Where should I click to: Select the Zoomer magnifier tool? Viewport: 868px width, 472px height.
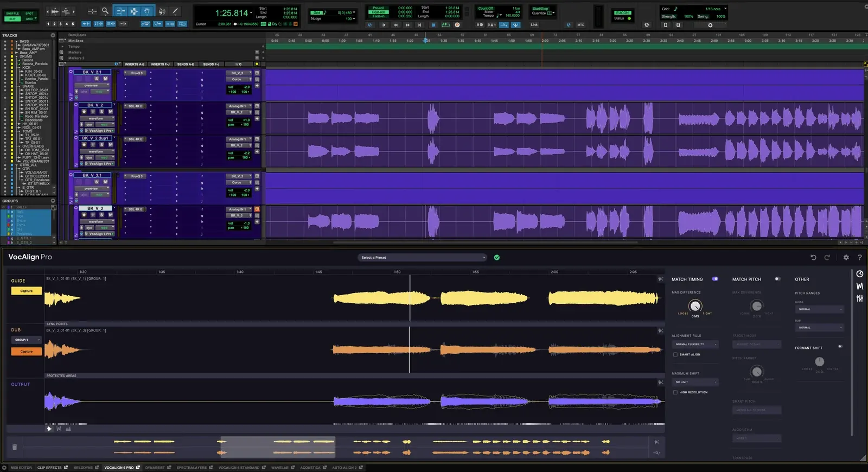pos(105,11)
